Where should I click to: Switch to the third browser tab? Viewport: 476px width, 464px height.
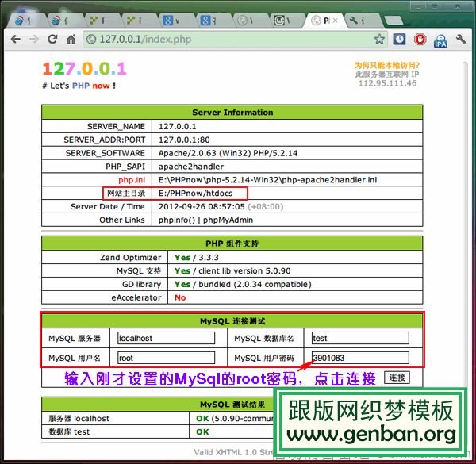101,21
